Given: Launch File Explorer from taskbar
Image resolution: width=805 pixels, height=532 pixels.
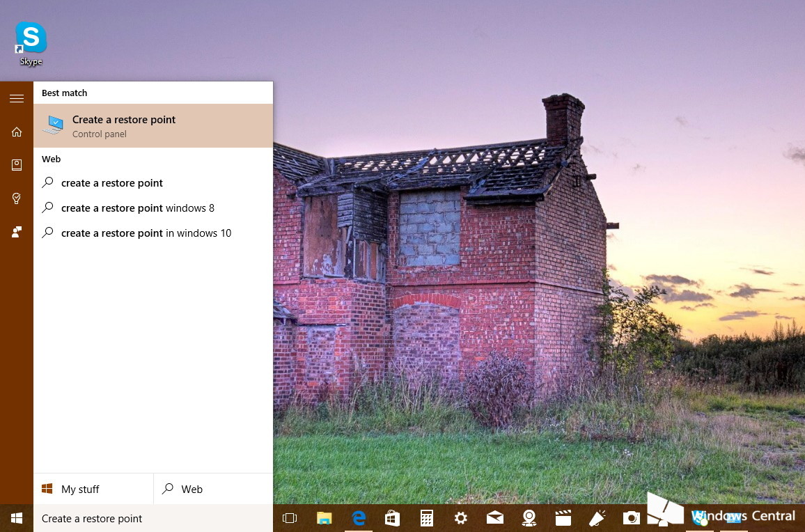Looking at the screenshot, I should click(325, 518).
